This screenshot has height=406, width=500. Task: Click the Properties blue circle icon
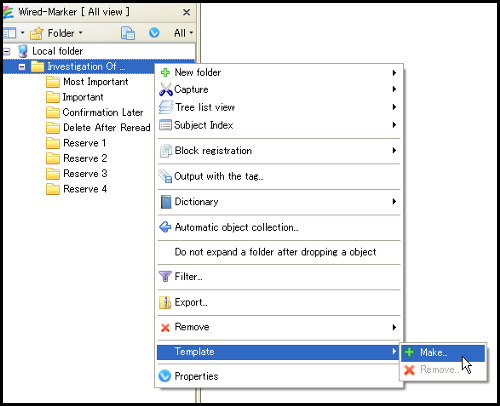[165, 376]
